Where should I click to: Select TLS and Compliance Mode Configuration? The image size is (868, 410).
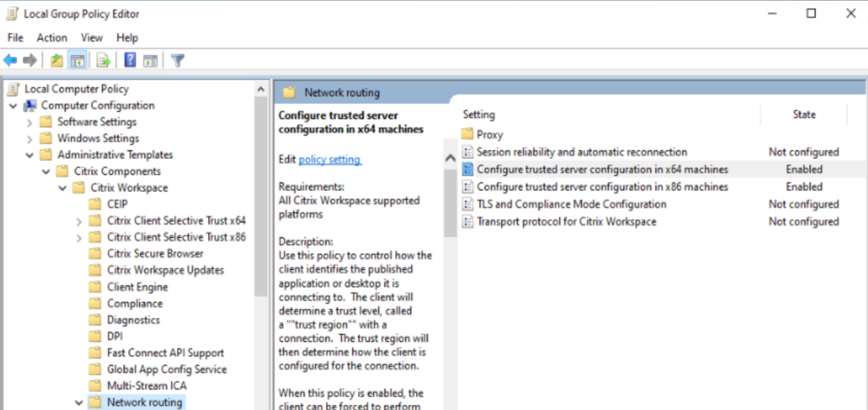(x=571, y=204)
